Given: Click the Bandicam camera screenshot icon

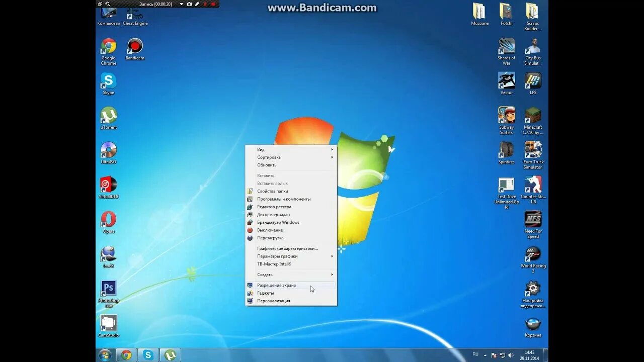Looking at the screenshot, I should [189, 4].
